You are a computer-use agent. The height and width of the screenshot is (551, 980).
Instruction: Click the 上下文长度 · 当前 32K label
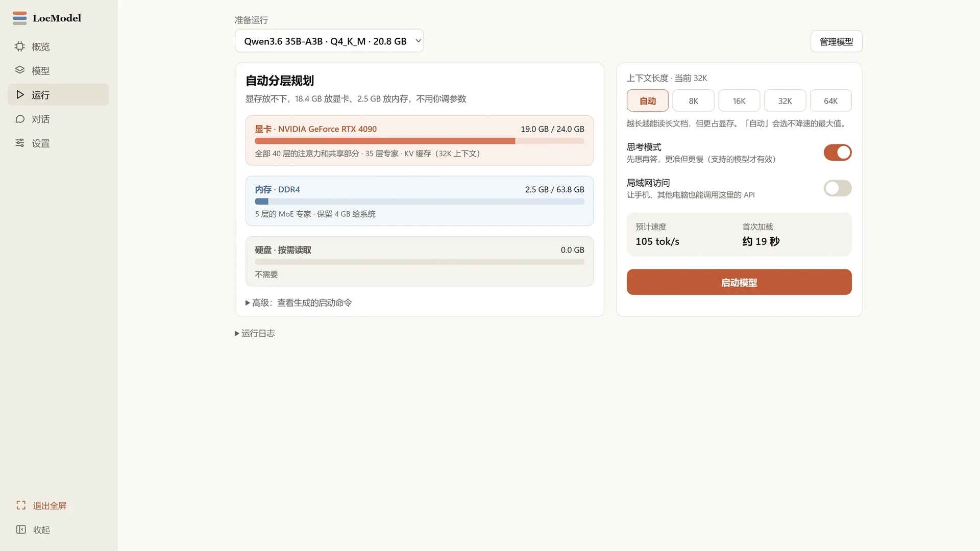coord(667,78)
